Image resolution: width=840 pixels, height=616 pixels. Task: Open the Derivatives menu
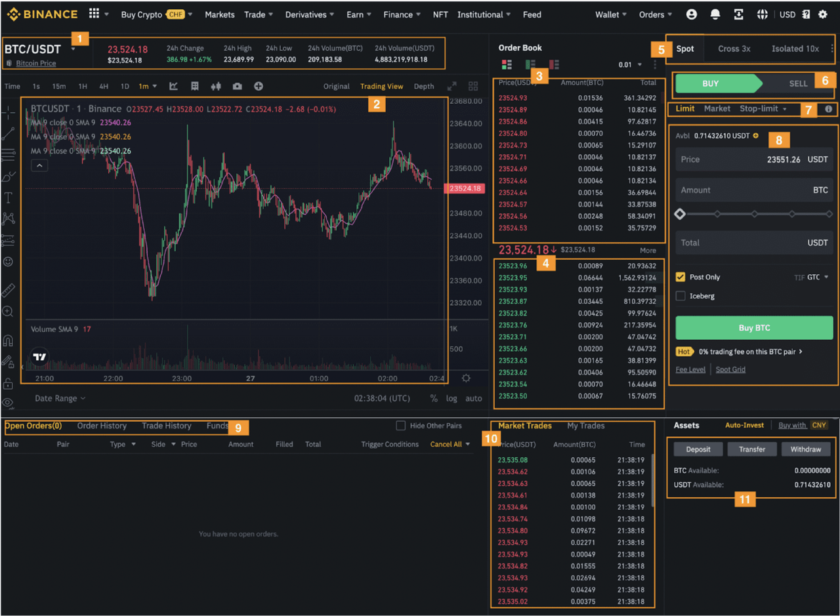tap(309, 14)
